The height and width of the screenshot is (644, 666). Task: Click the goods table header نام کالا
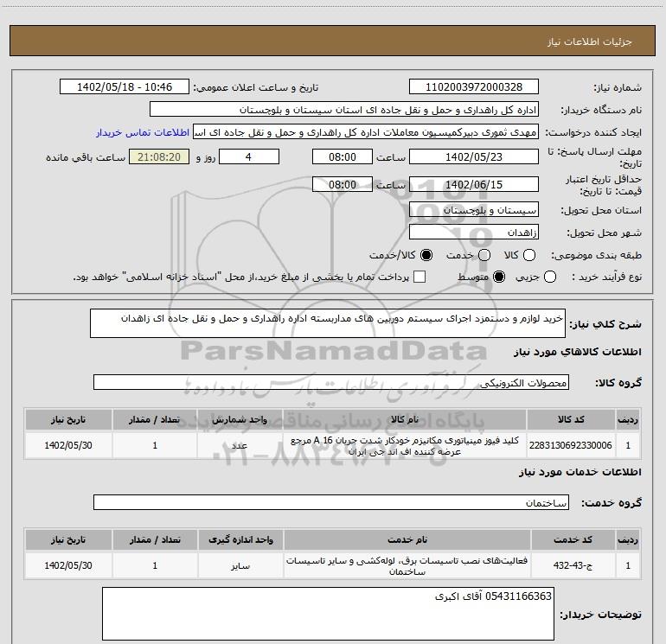tap(405, 419)
